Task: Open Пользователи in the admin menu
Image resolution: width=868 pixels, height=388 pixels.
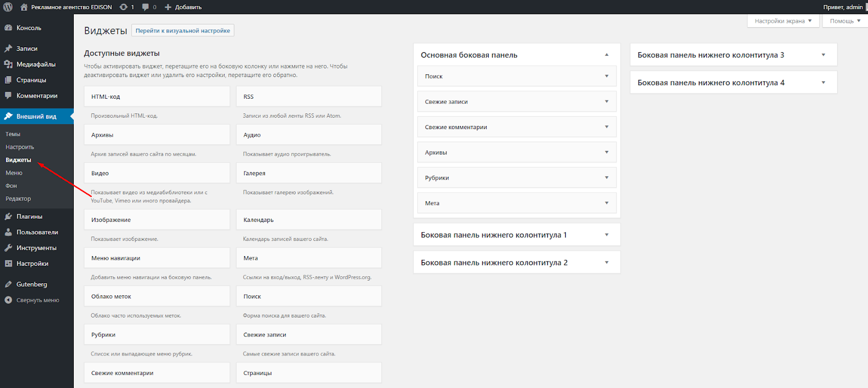Action: (x=36, y=232)
